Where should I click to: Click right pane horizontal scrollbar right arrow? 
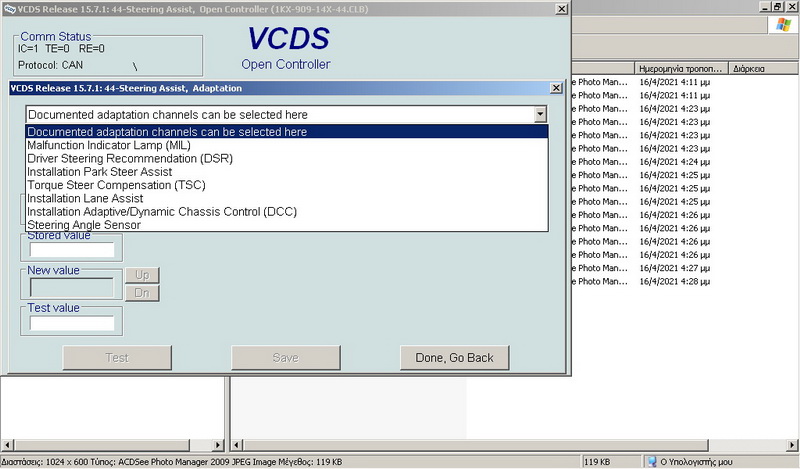(793, 445)
